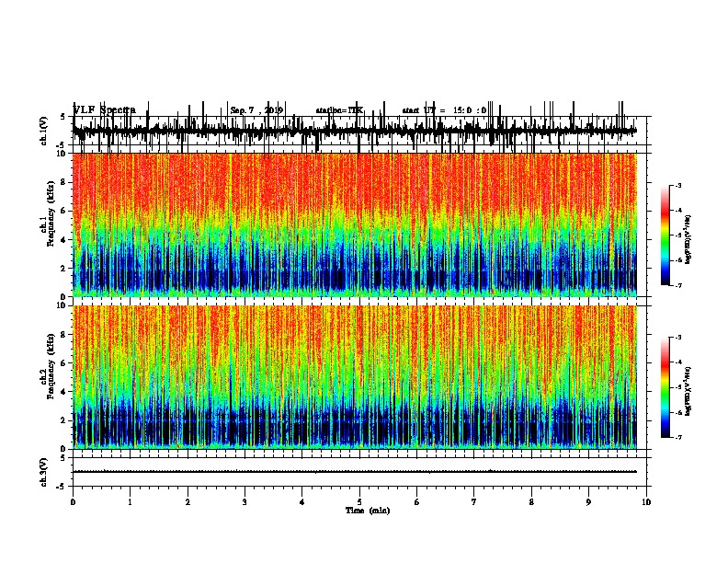Click the '-5' tick on ch.3(V) axis
Screen dimensions: 728x563
pyautogui.click(x=62, y=487)
